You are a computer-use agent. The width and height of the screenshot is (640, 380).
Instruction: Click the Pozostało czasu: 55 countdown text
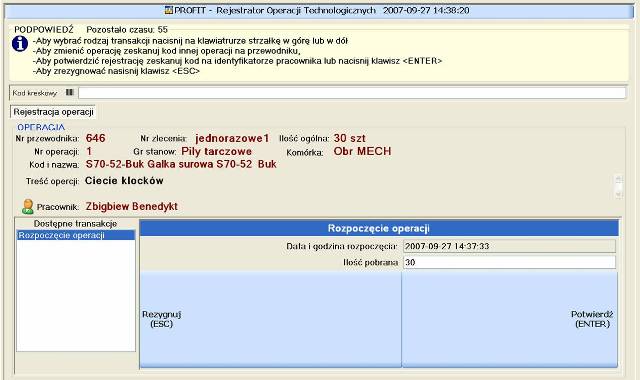pos(127,29)
